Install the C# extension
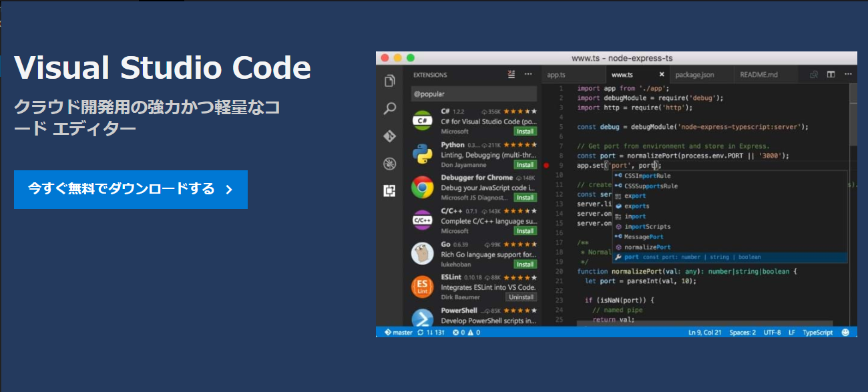Image resolution: width=868 pixels, height=392 pixels. point(525,132)
